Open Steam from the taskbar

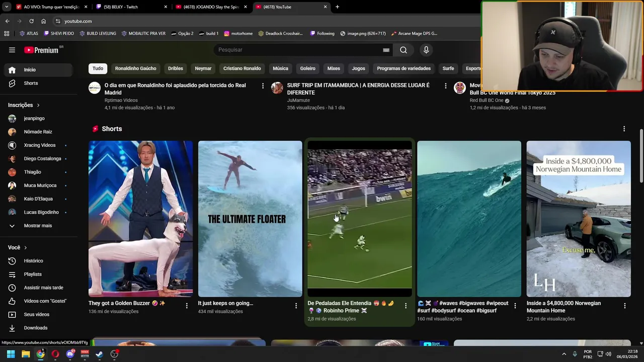tap(100, 354)
